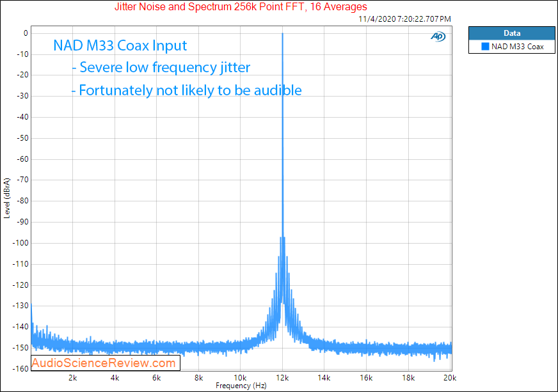Click the -80 level axis tick label
This screenshot has height=392, width=558.
click(22, 201)
